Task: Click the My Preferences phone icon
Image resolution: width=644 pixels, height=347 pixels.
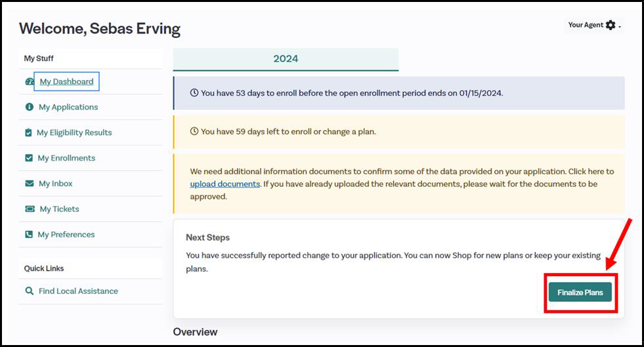Action: [28, 234]
